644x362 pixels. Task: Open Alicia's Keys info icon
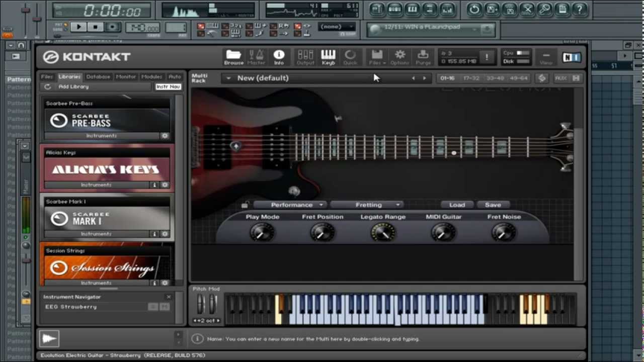click(155, 185)
